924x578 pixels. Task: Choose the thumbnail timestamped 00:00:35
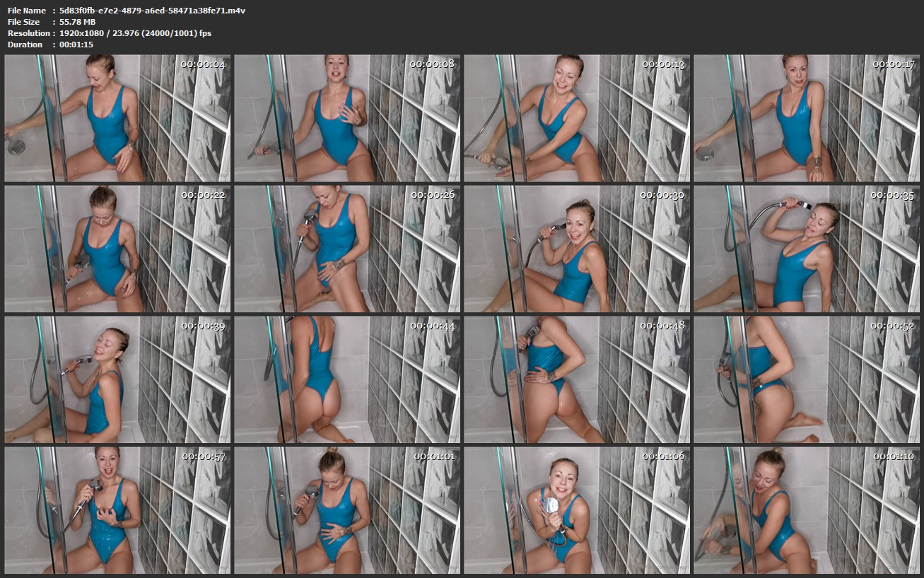pos(807,249)
